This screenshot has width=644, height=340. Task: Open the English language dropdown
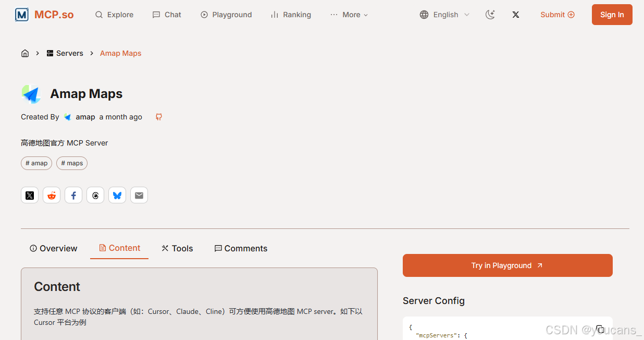[444, 15]
